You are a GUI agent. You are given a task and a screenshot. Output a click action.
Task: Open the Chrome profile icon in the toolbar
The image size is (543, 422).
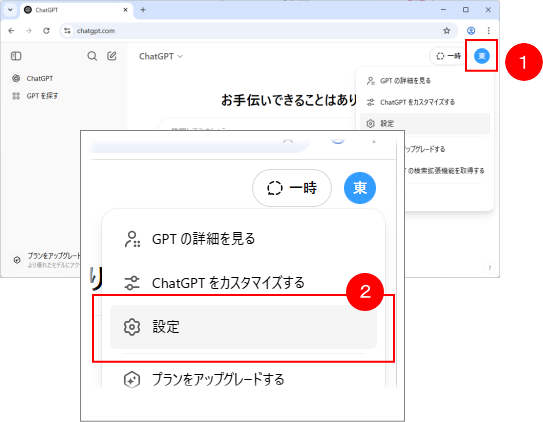(471, 31)
